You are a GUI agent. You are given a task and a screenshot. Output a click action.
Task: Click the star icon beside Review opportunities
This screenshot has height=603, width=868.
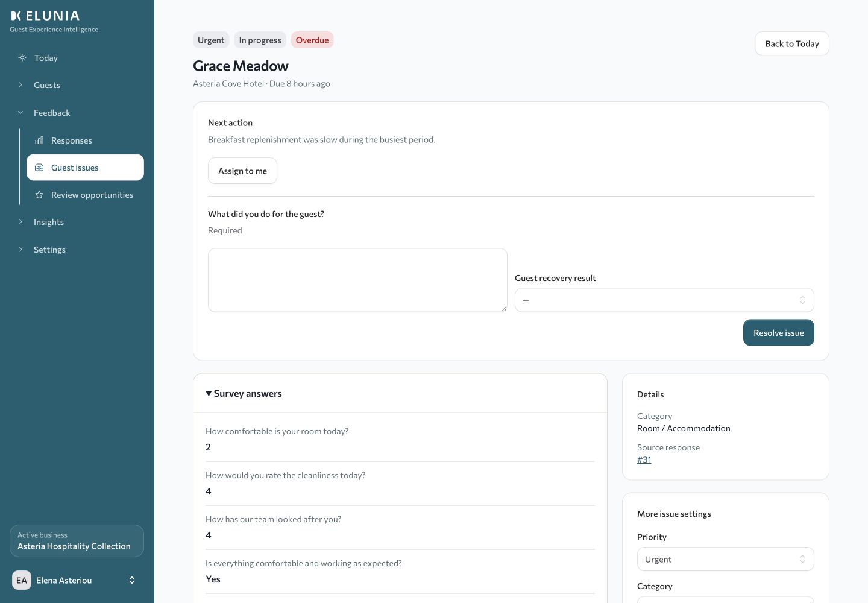coord(39,195)
